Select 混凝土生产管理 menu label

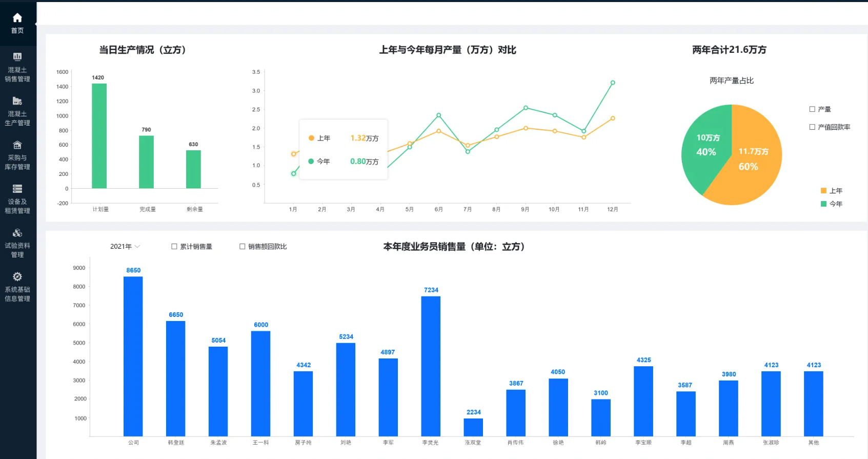[17, 118]
